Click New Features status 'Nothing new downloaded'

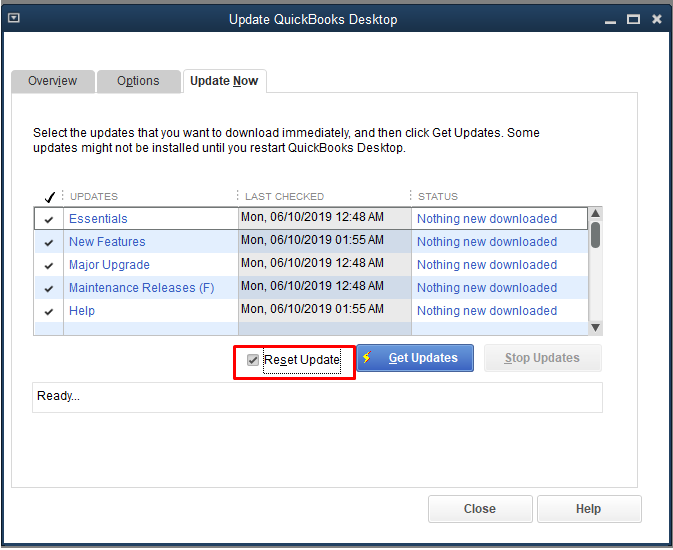click(487, 242)
